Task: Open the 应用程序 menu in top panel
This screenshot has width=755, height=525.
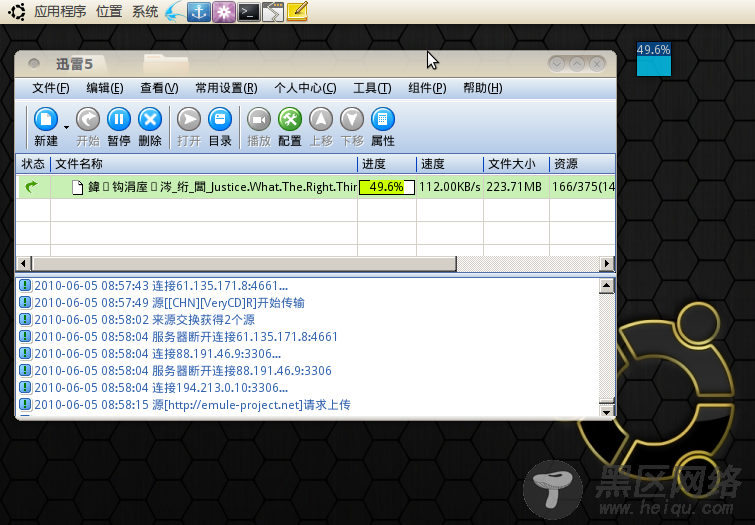Action: (60, 11)
